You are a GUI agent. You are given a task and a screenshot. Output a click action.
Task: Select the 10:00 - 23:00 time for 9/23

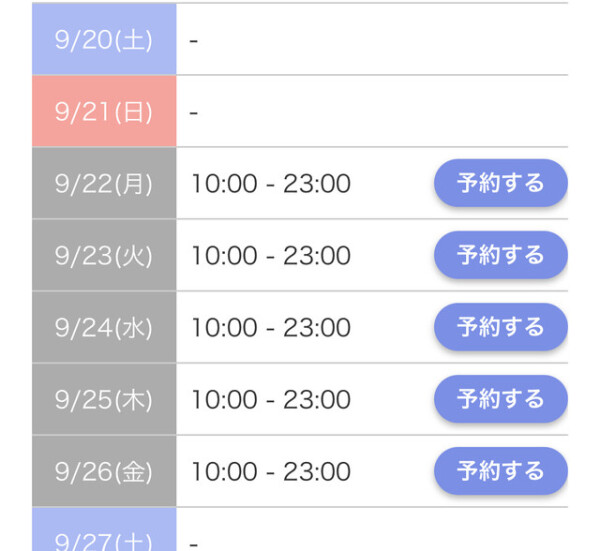pyautogui.click(x=270, y=256)
